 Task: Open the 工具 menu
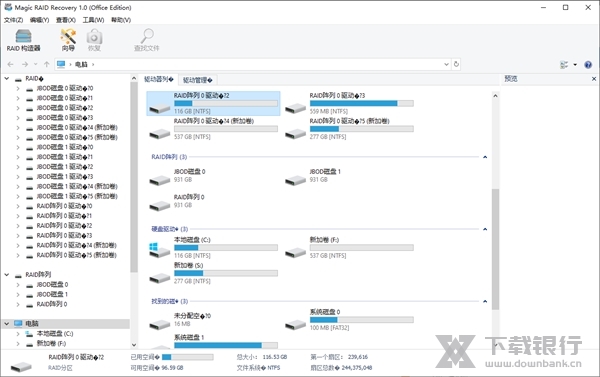point(93,20)
